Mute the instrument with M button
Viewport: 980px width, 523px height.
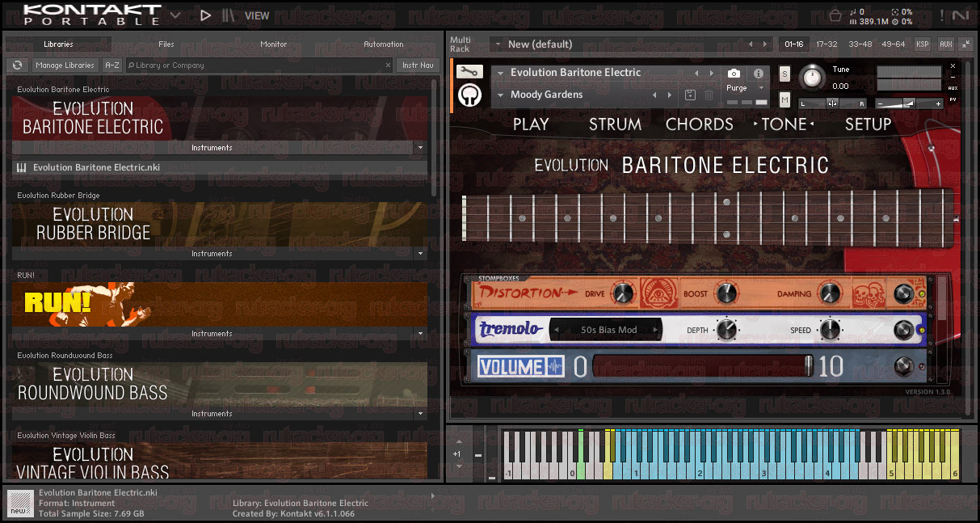(x=784, y=99)
